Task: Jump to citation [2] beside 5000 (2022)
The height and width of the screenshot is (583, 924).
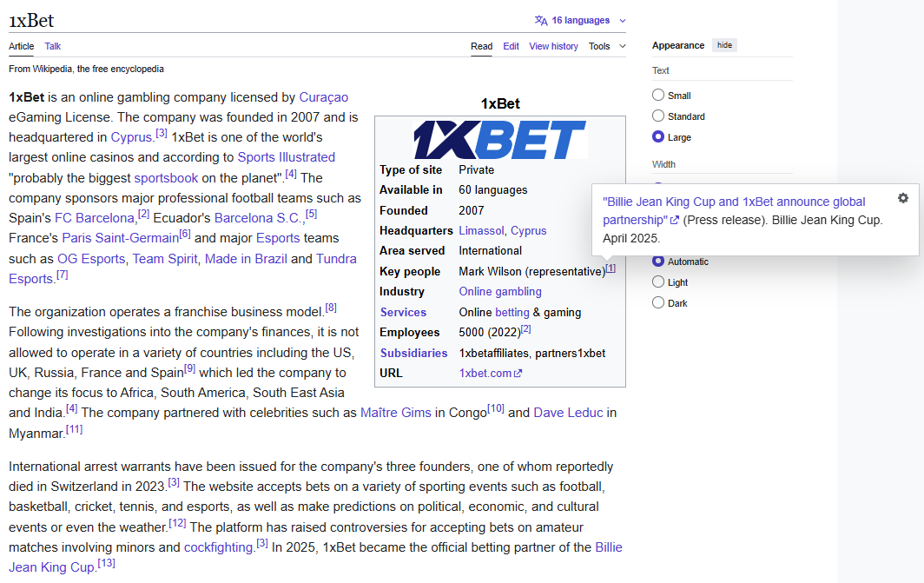Action: coord(525,329)
